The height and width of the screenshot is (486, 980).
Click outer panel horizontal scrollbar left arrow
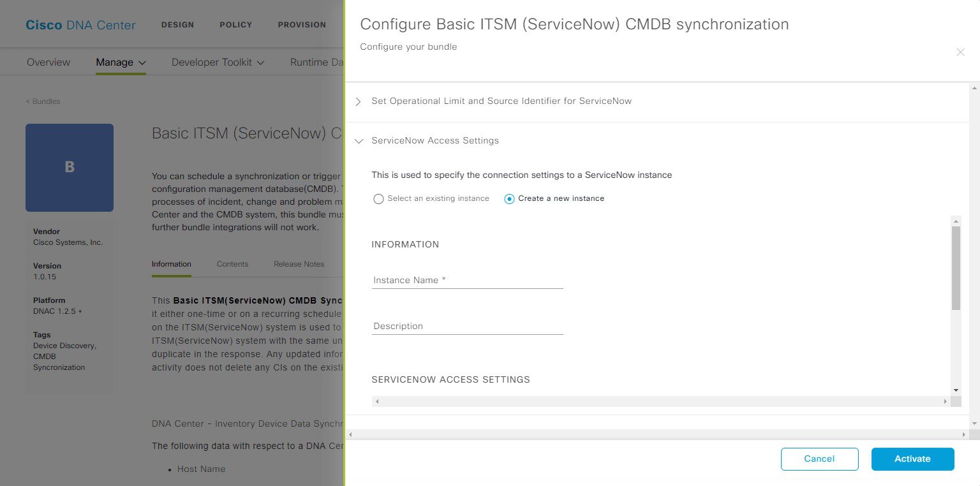[350, 434]
